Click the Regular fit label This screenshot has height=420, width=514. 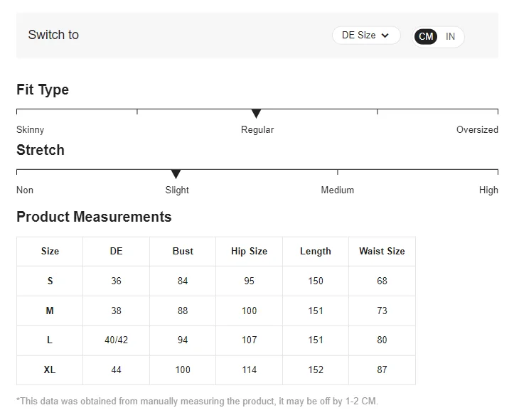point(257,129)
